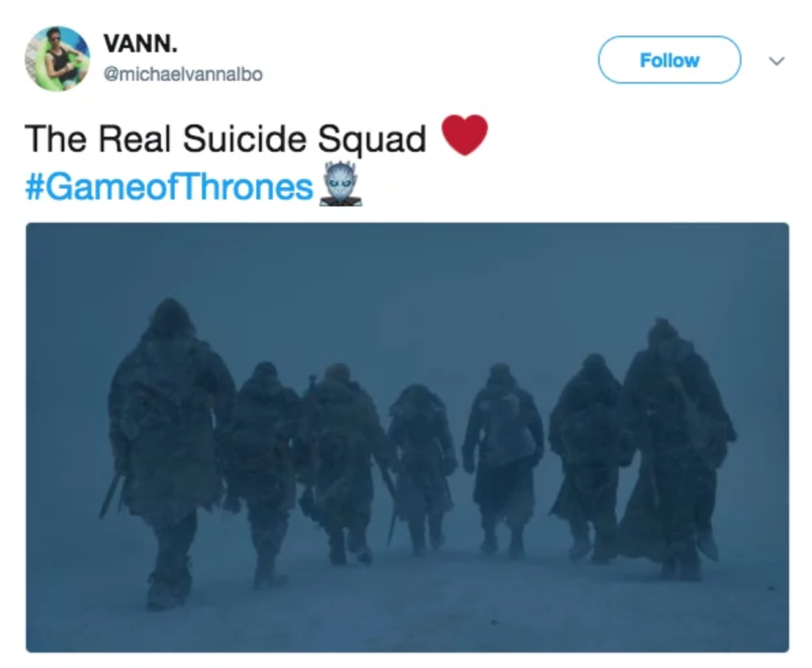812x668 pixels.
Task: Click the word "Squad" in the tweet
Action: pyautogui.click(x=372, y=140)
